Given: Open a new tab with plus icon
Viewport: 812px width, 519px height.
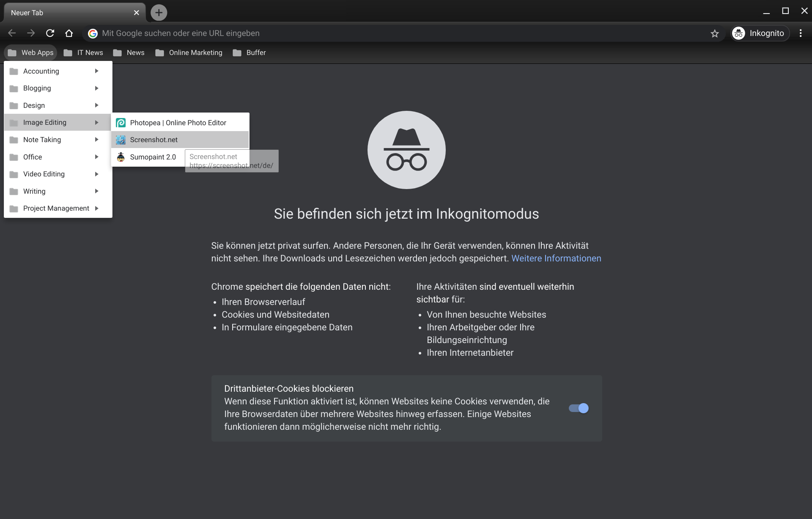Looking at the screenshot, I should pos(159,13).
